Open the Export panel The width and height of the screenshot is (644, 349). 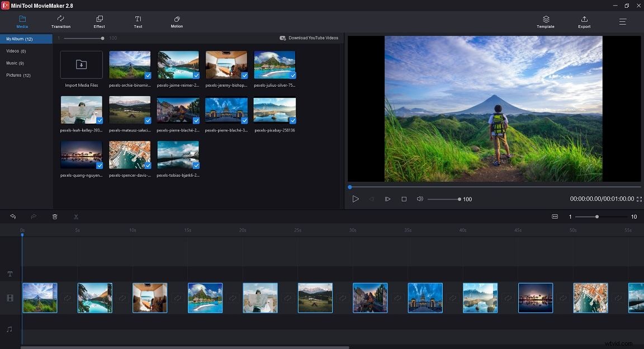click(x=584, y=22)
